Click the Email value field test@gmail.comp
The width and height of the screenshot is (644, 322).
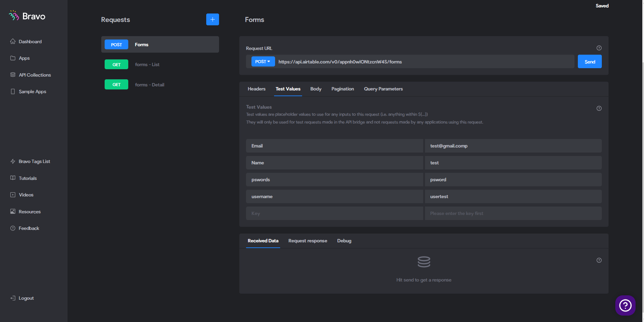tap(513, 146)
